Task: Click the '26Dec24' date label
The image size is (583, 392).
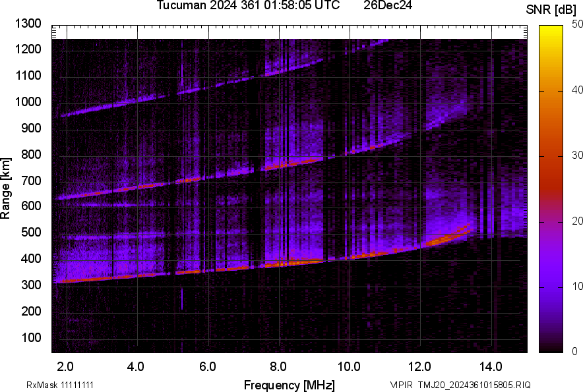Action: [x=392, y=6]
